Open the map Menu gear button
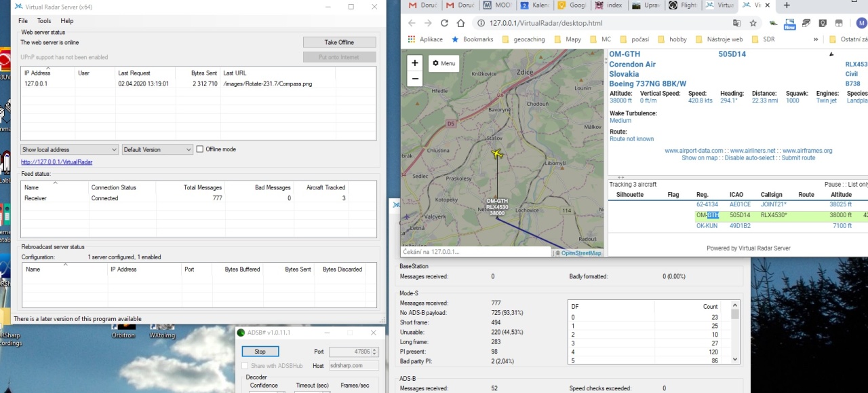This screenshot has width=868, height=393. pyautogui.click(x=443, y=63)
